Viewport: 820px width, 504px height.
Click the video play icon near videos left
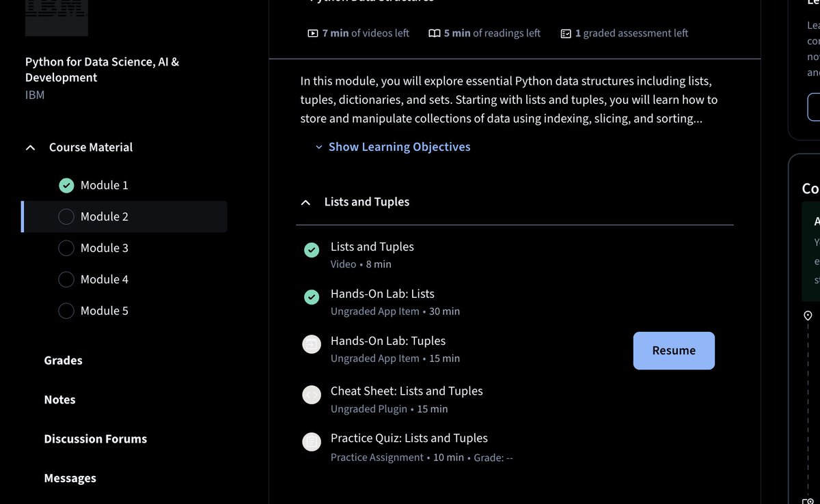[313, 33]
